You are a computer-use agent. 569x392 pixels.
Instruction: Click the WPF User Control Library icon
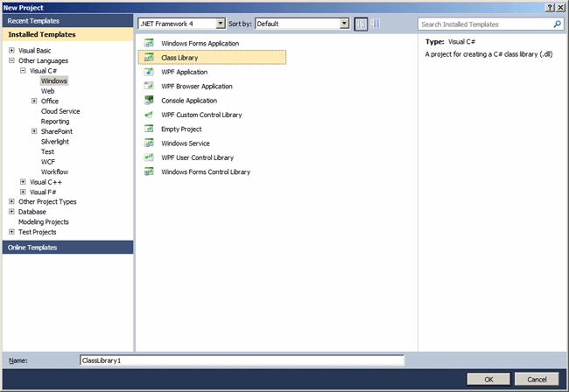(149, 157)
